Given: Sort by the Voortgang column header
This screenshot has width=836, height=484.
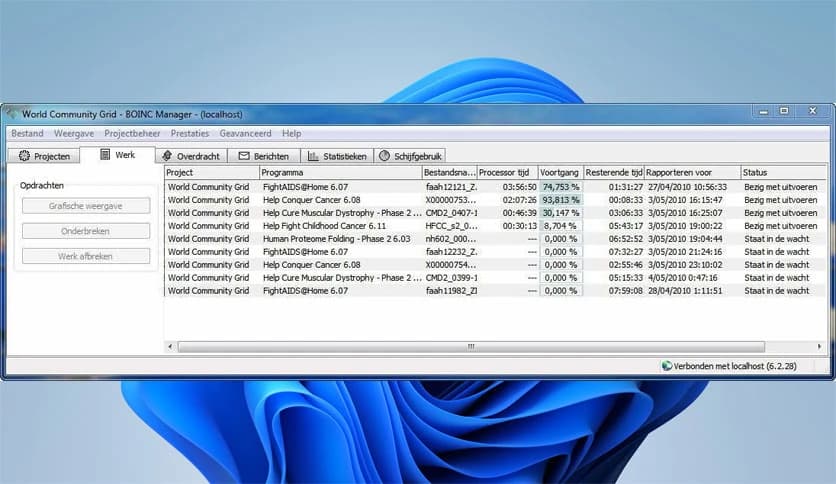Looking at the screenshot, I should 560,172.
